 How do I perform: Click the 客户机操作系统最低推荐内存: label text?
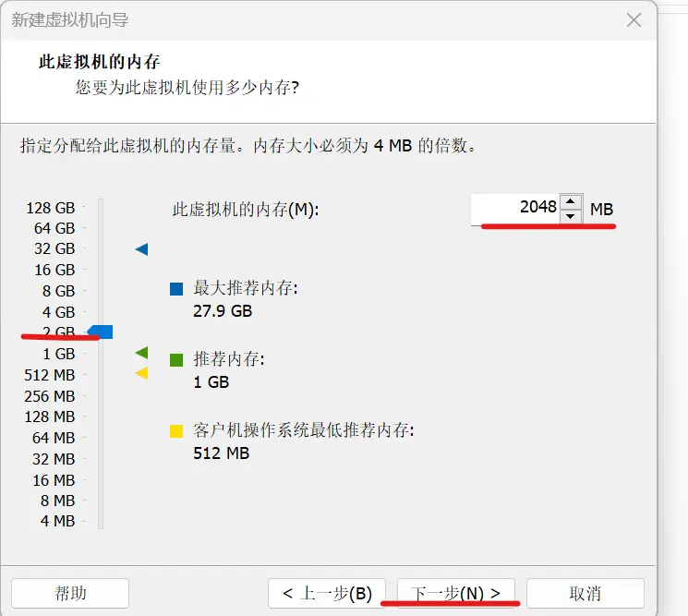point(304,430)
